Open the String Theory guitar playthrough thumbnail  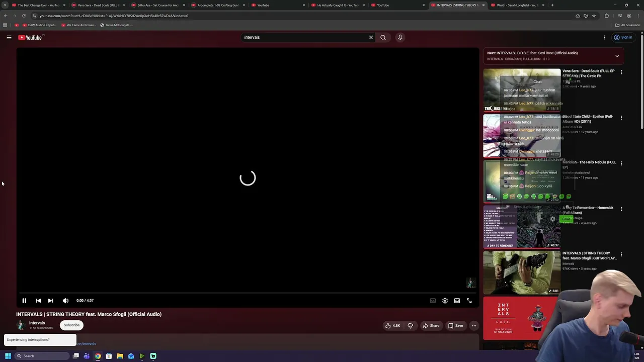point(522,273)
